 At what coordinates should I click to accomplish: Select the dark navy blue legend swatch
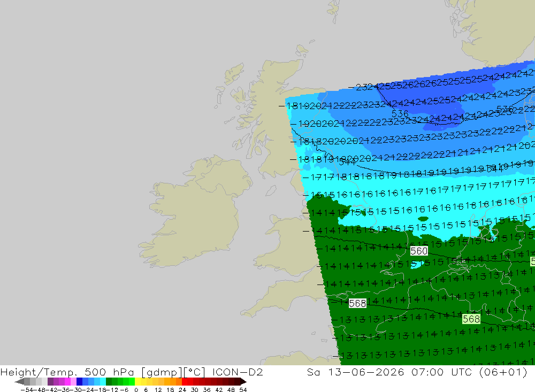80,381
